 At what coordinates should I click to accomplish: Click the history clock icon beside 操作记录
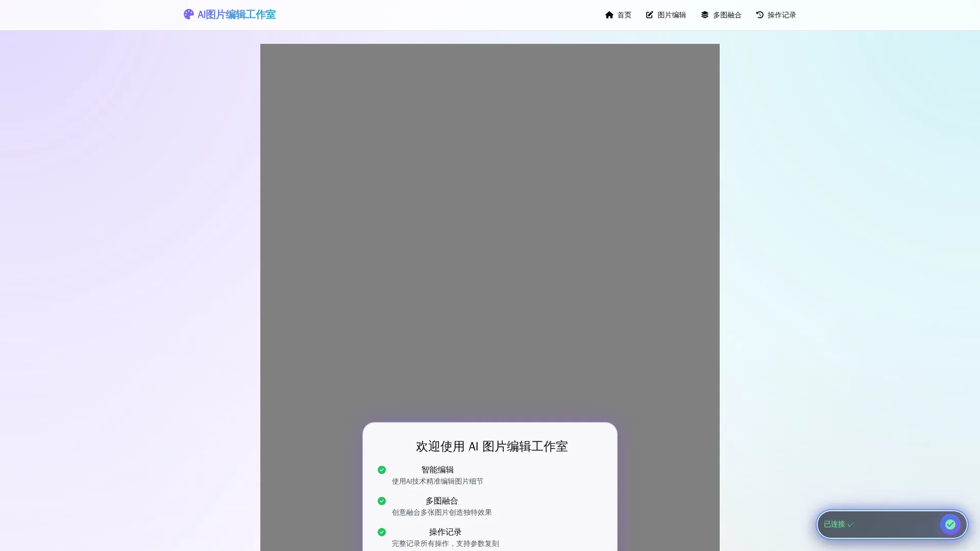coord(759,15)
